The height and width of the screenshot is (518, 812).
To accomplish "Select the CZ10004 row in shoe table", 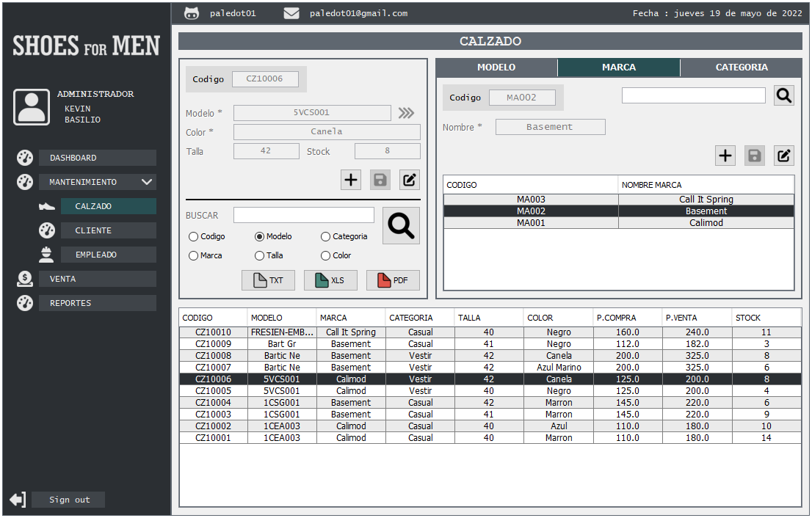I will (490, 403).
